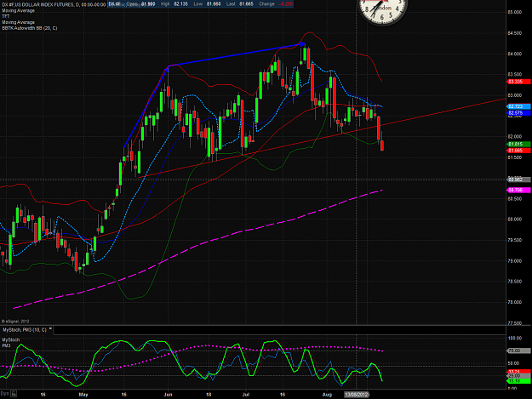Click the Jun label on time axis
The width and height of the screenshot is (532, 399).
[168, 395]
